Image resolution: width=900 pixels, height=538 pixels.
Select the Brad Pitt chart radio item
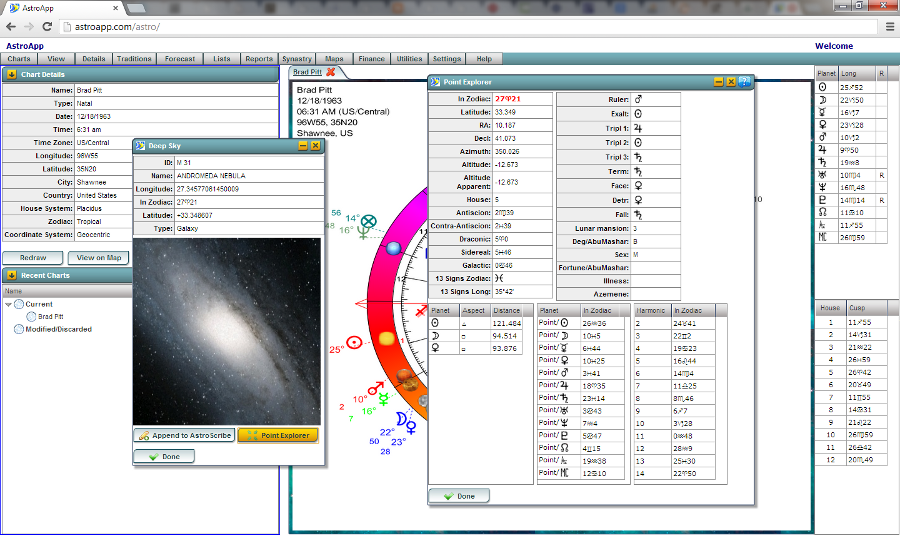(31, 317)
